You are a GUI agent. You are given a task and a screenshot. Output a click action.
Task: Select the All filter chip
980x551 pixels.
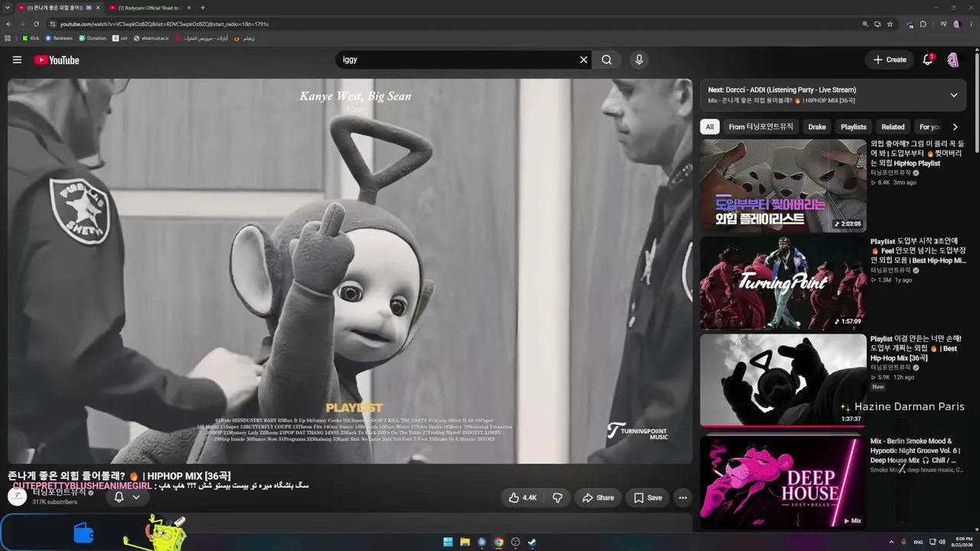[x=710, y=127]
